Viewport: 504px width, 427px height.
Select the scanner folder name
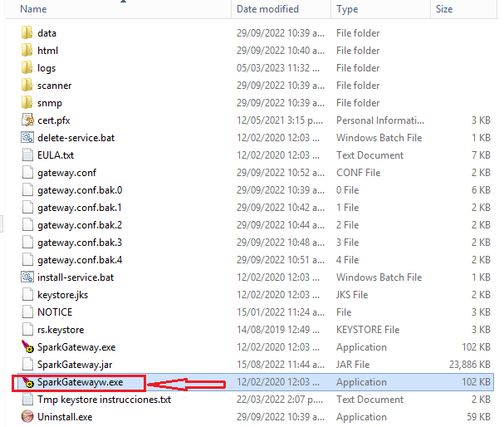coord(54,86)
